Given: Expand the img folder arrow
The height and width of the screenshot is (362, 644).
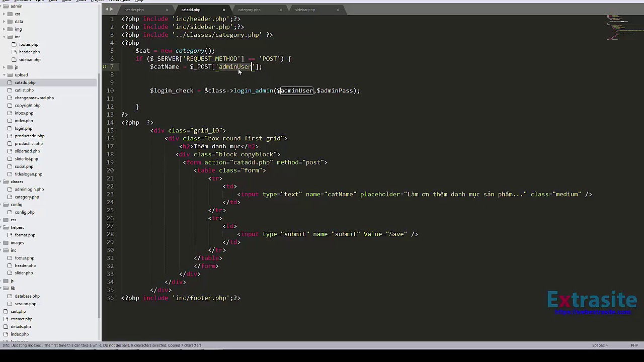Looking at the screenshot, I should [4, 29].
